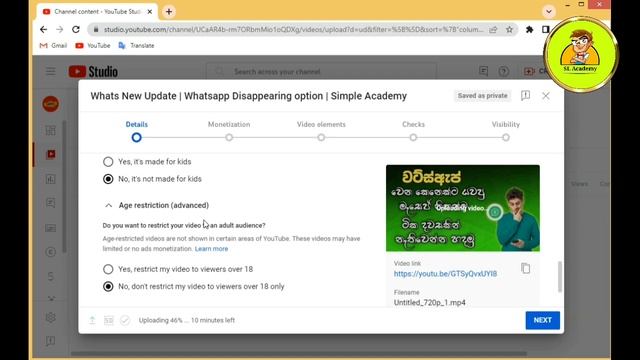Viewport: 640px width, 360px height.
Task: Open the Subtitles sidebar icon
Action: point(51,228)
